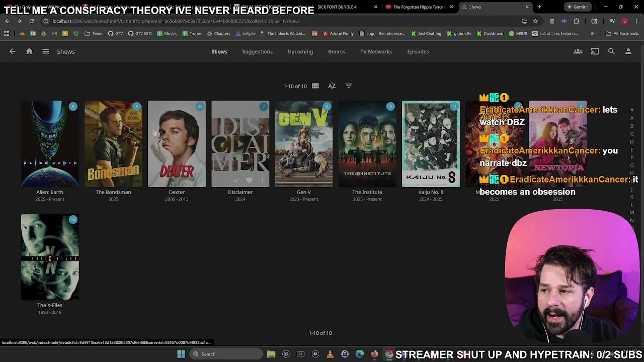This screenshot has height=362, width=644.
Task: Open the News bookmark folder
Action: [x=94, y=34]
